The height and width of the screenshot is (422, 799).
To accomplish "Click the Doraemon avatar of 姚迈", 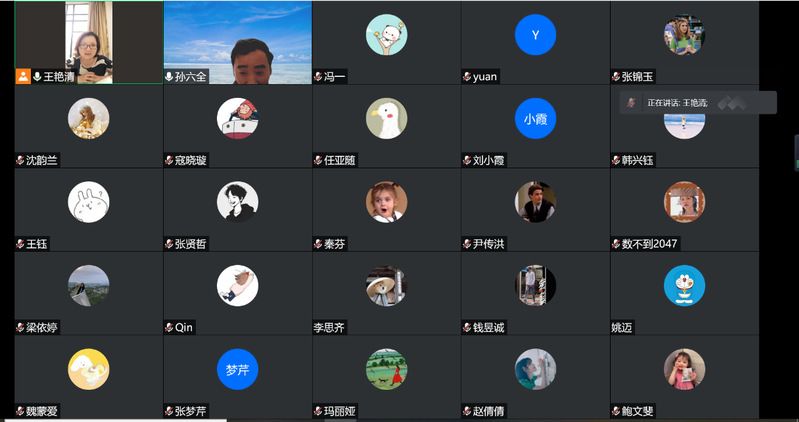I will [x=684, y=285].
